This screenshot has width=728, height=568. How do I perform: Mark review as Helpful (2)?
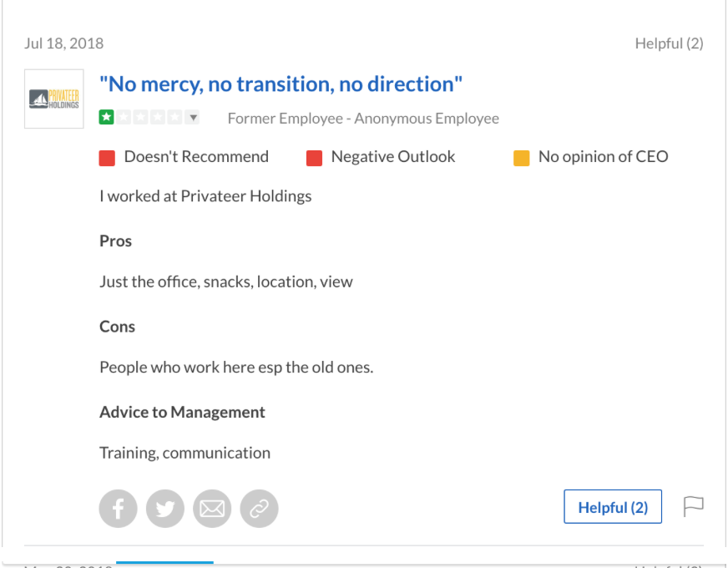613,507
